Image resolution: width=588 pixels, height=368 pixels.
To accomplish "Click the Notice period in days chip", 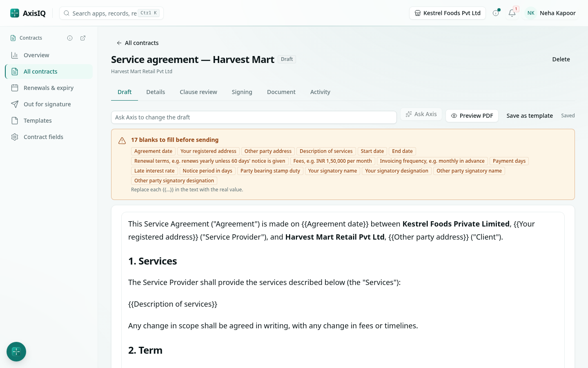I will 207,171.
